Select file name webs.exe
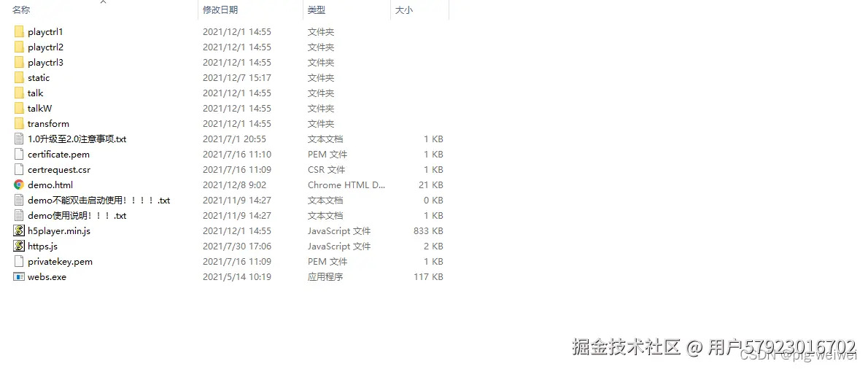 tap(47, 276)
